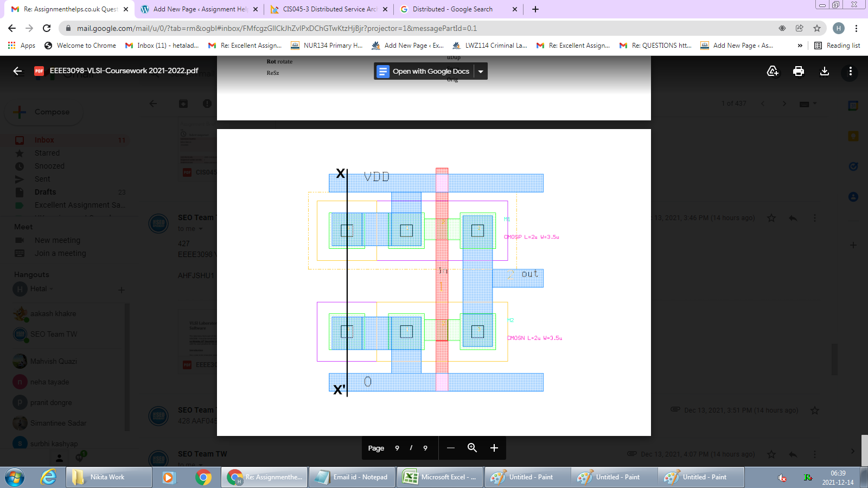The image size is (868, 488).
Task: Go back in Chrome
Action: click(x=12, y=28)
